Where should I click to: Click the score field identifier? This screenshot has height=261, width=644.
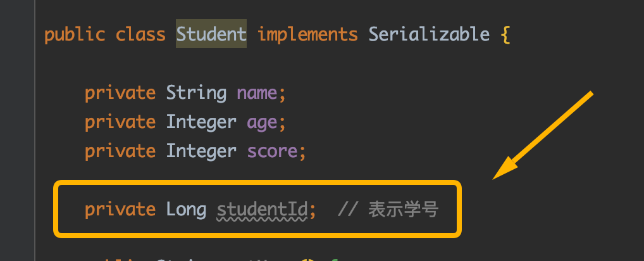(272, 151)
